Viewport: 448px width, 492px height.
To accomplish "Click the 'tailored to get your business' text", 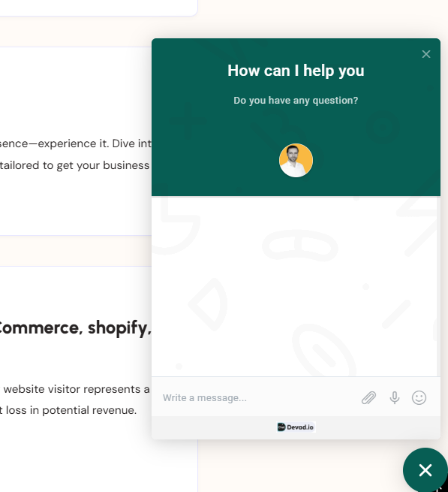I will (74, 165).
